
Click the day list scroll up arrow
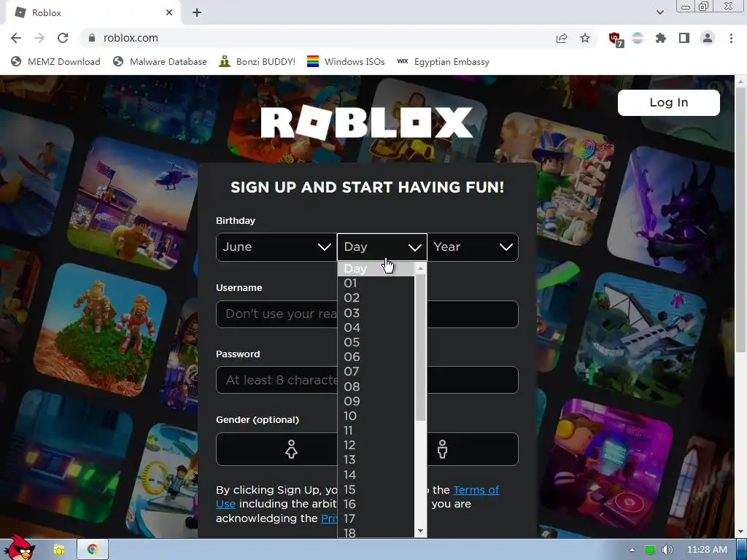(x=420, y=268)
